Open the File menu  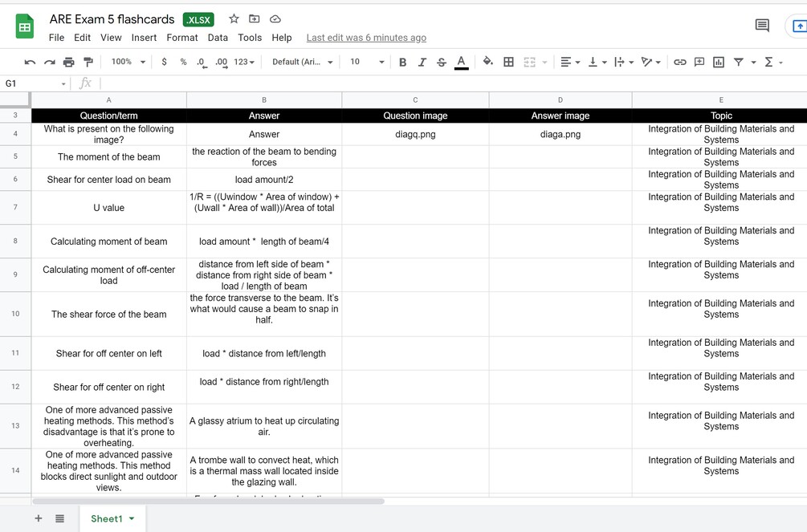tap(57, 38)
